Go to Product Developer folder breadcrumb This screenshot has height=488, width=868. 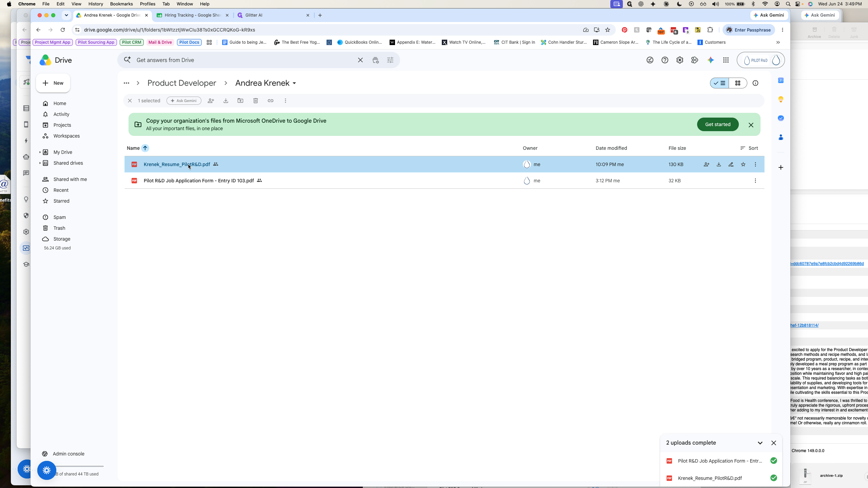tap(182, 83)
